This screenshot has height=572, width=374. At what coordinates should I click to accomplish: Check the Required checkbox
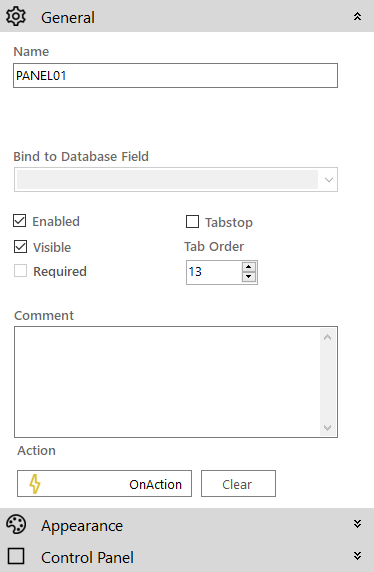coord(20,271)
